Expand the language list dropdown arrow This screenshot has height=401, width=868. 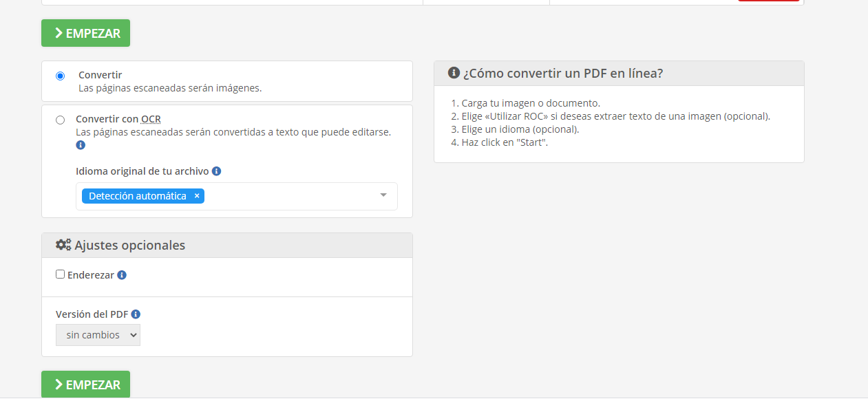coord(384,195)
